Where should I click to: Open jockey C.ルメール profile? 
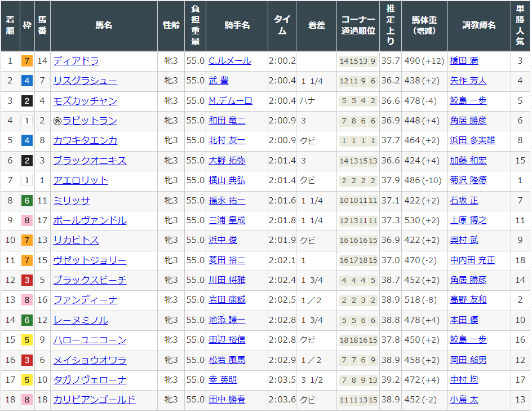tap(230, 61)
